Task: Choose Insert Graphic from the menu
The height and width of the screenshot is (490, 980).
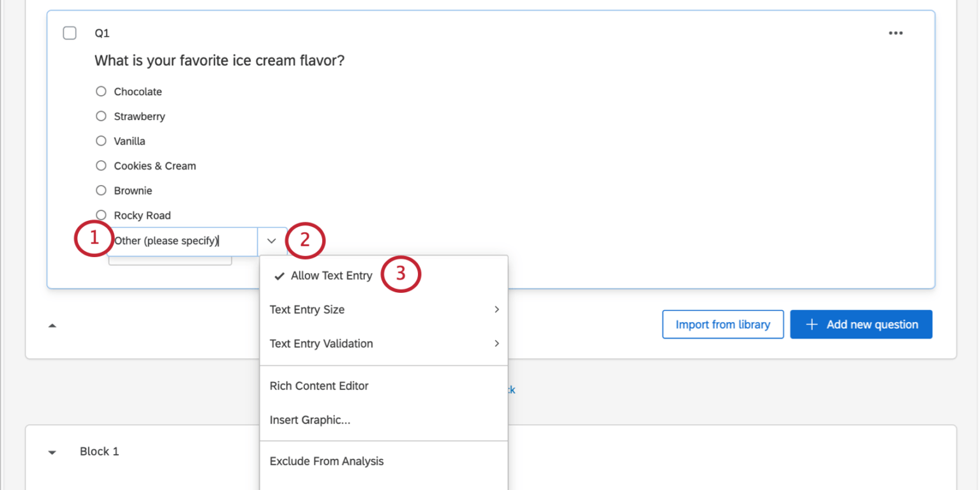Action: (x=309, y=420)
